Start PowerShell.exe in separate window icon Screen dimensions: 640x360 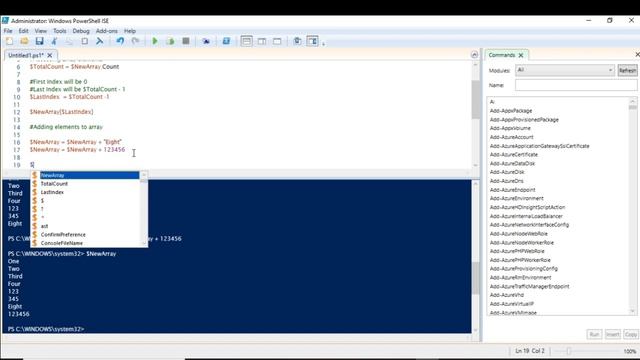[226, 41]
